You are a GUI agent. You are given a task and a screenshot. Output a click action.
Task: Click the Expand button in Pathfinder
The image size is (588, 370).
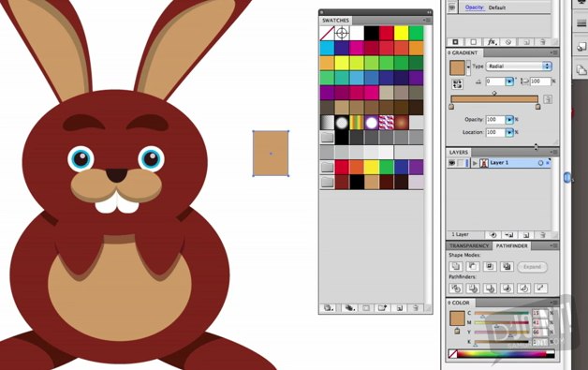click(x=532, y=267)
